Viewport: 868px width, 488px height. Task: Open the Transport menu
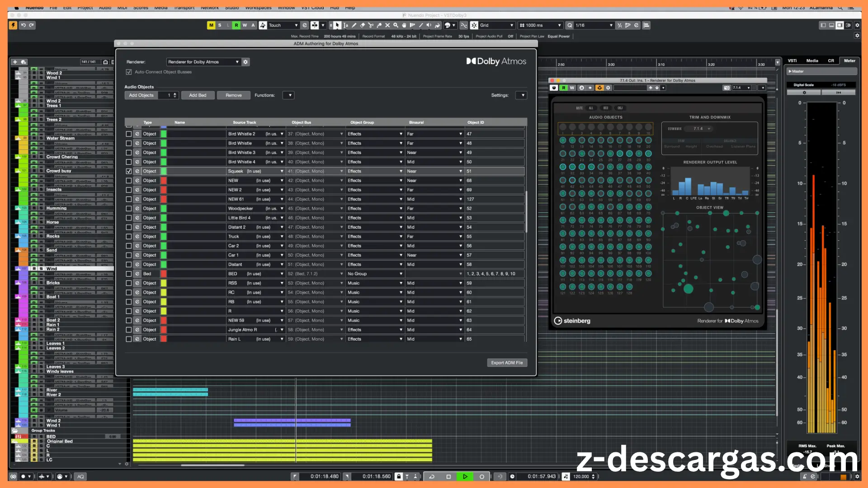(184, 8)
